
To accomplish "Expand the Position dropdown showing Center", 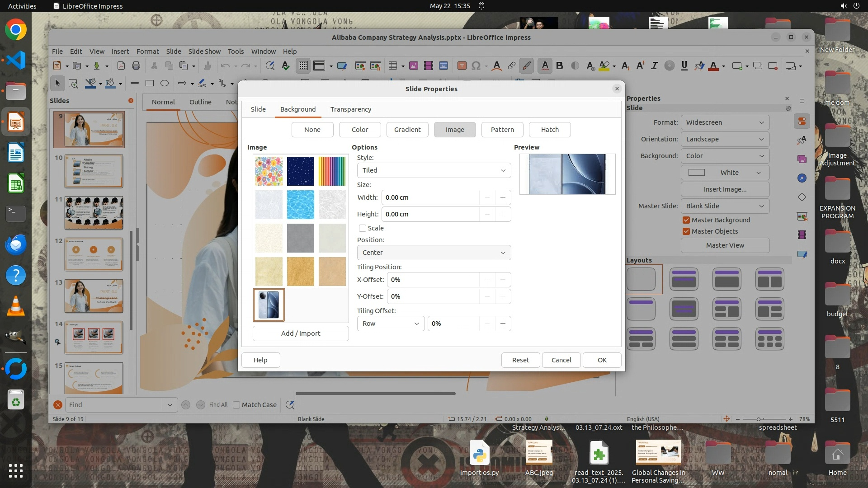I will (434, 253).
